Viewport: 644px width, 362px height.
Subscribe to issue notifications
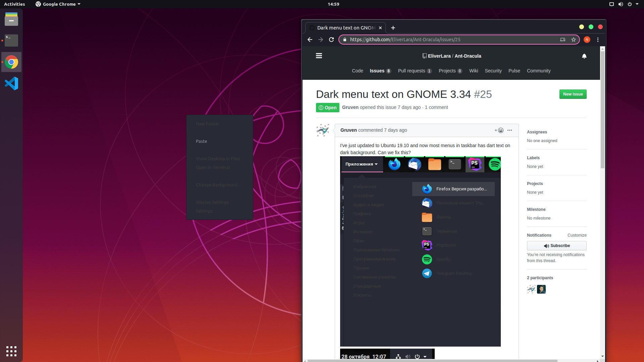click(x=557, y=246)
